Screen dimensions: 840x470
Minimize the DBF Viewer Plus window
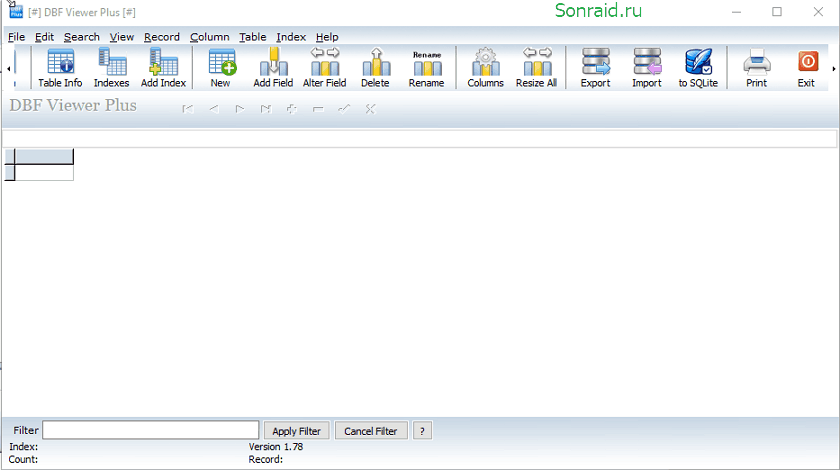tap(737, 12)
